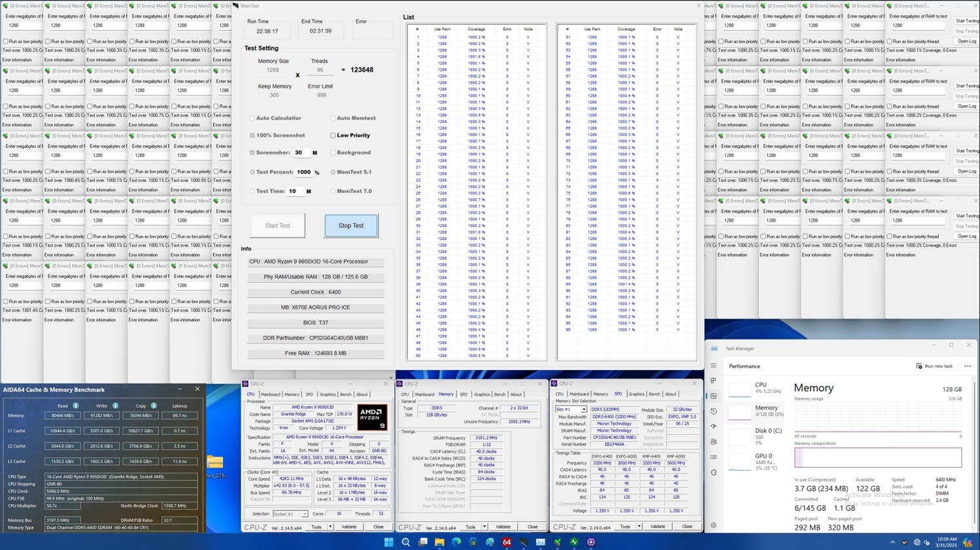Screen dimensions: 980x550
Task: Open AIDA64 red taskbar icon
Action: click(x=507, y=541)
